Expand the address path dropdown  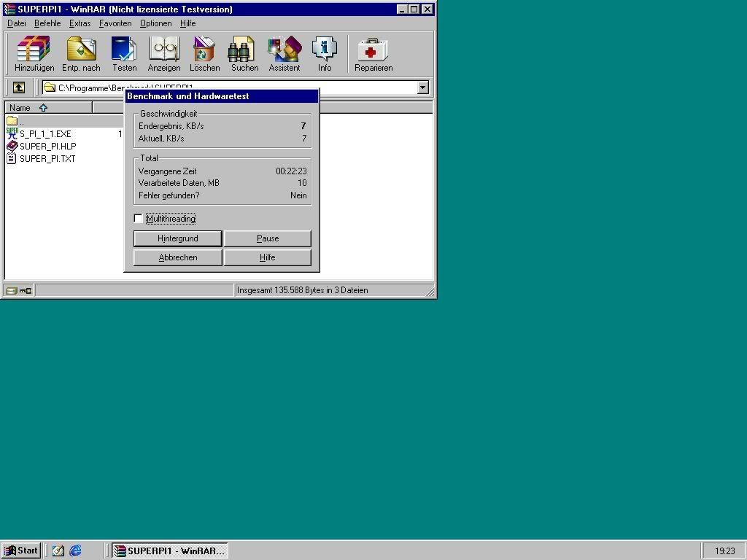tap(422, 87)
